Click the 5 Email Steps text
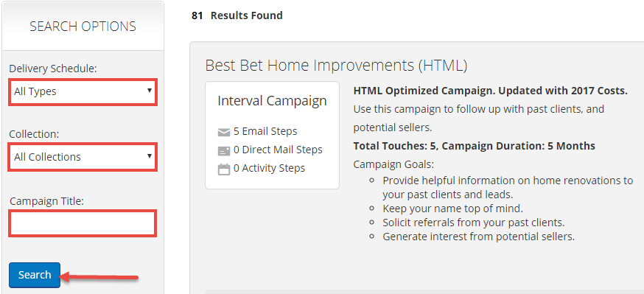This screenshot has width=644, height=294. click(265, 131)
